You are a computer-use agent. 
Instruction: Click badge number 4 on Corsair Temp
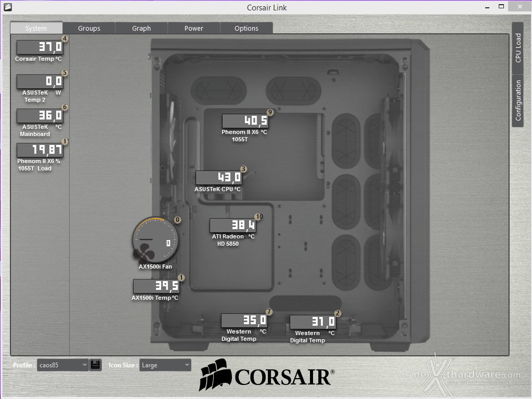click(64, 38)
